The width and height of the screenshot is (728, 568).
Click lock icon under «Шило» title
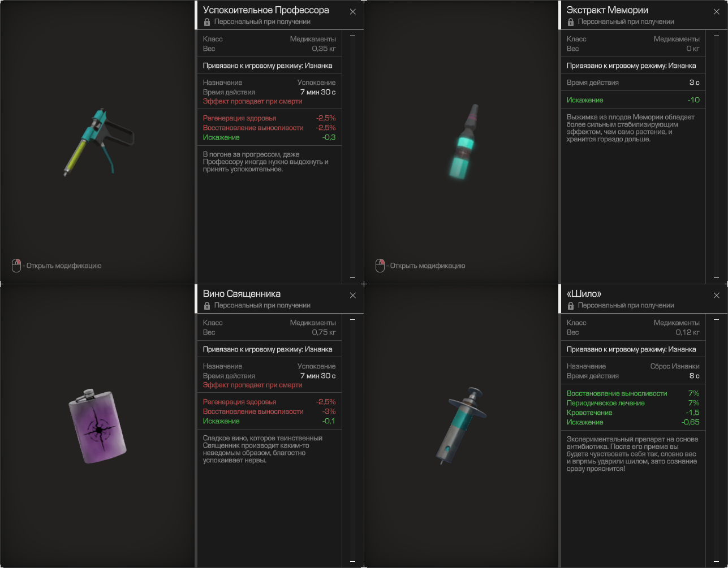pyautogui.click(x=571, y=306)
